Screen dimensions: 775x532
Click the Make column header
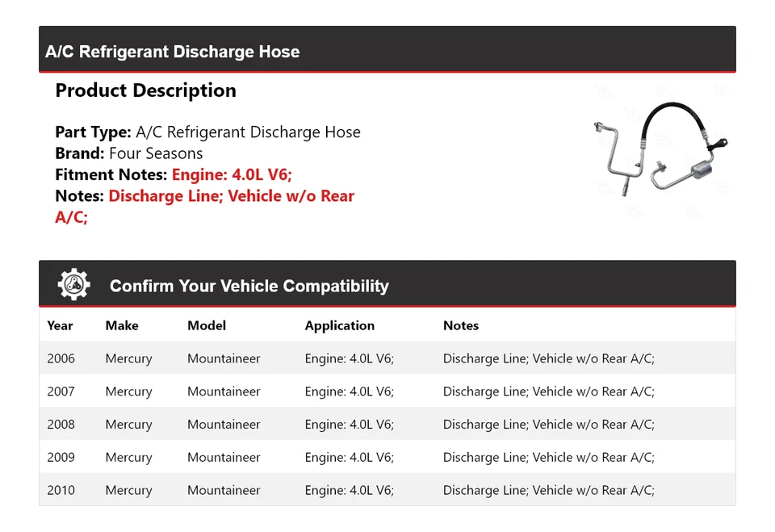(122, 325)
